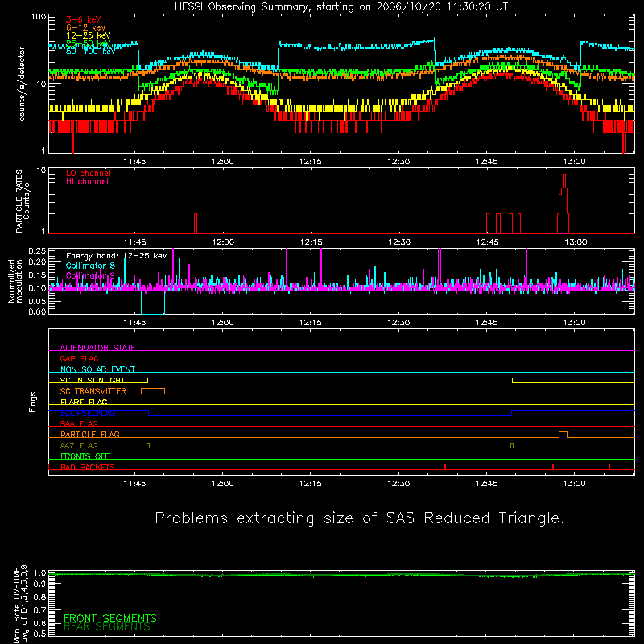644x644 pixels.
Task: Select the SAA_FLAG label
Action: point(79,423)
